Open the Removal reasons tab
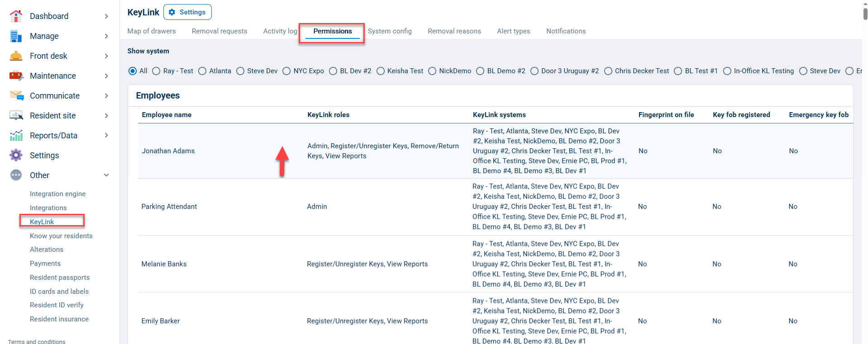Screen dimensions: 868x344 454,31
